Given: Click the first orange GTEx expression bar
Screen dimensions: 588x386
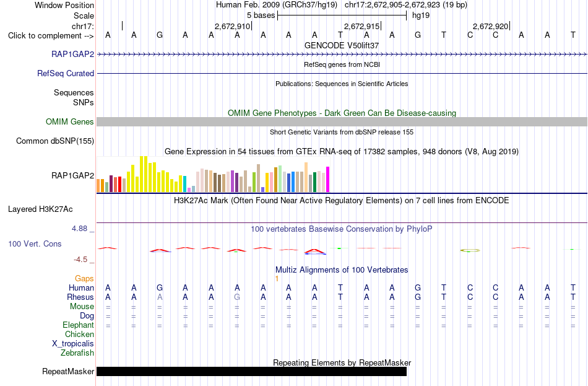Looking at the screenshot, I should pos(98,186).
